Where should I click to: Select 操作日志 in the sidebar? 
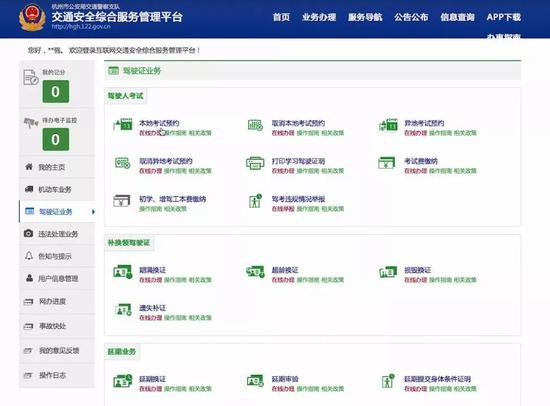coord(57,375)
